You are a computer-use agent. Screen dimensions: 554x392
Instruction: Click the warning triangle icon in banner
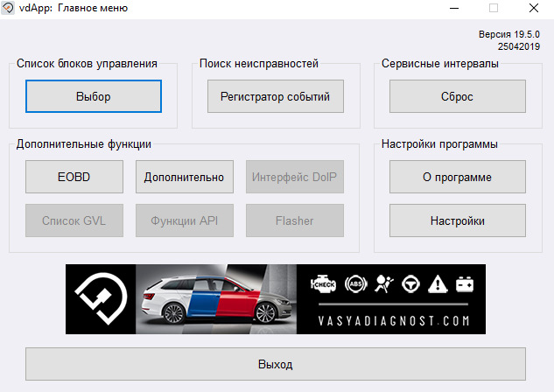point(438,283)
